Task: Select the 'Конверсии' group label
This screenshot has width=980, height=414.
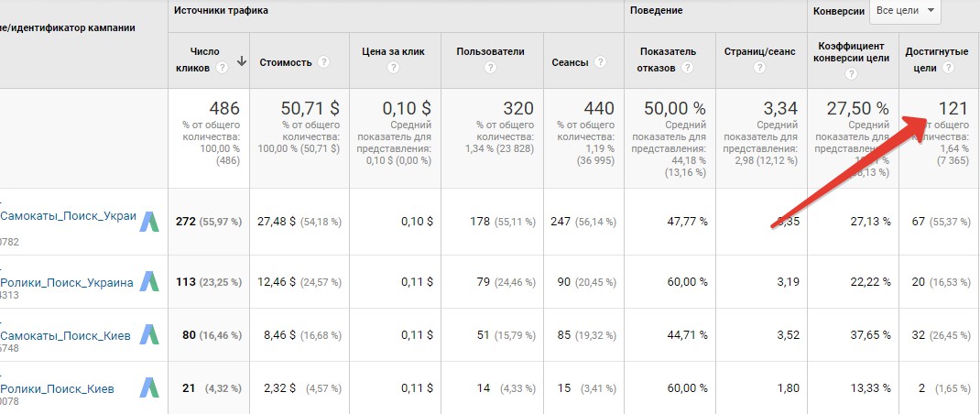Action: click(839, 11)
